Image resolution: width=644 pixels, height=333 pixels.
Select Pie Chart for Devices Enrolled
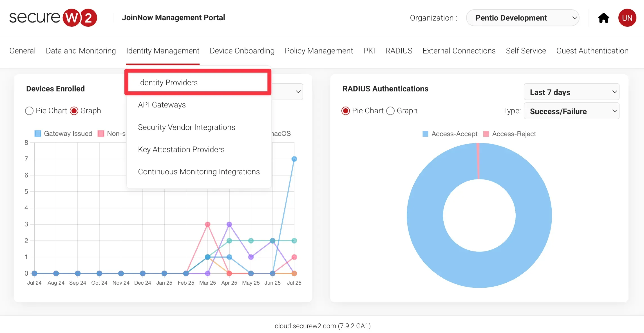click(x=29, y=111)
